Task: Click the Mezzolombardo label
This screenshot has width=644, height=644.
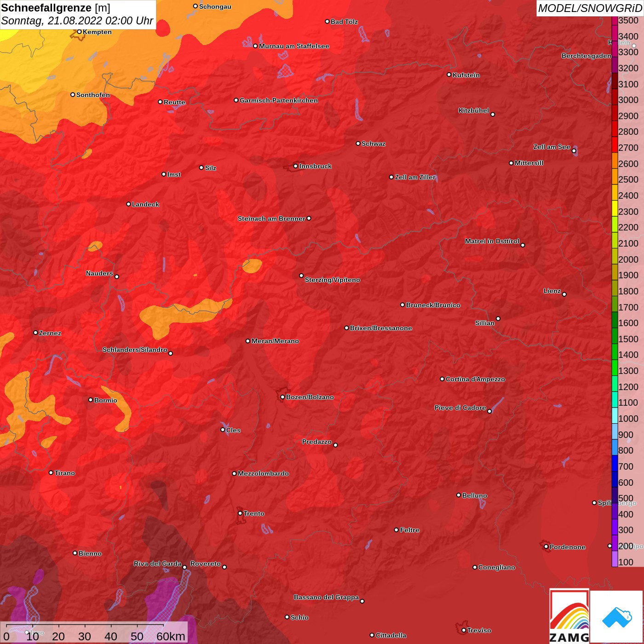Action: point(263,473)
